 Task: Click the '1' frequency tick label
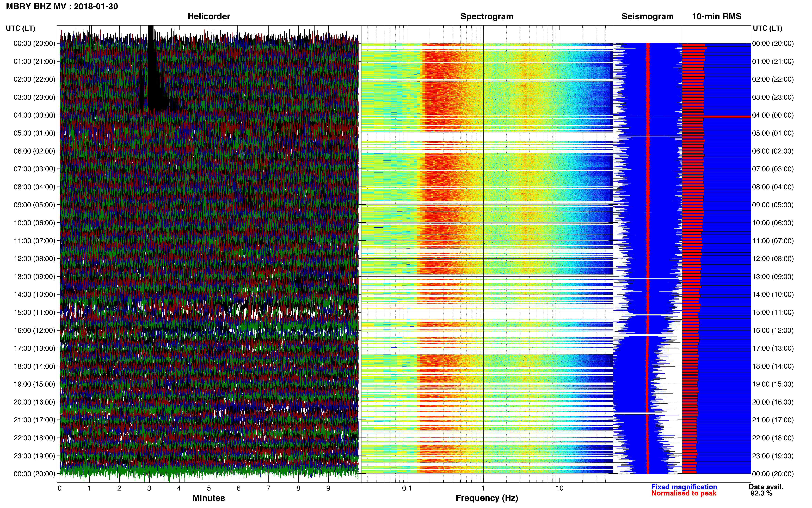click(483, 488)
